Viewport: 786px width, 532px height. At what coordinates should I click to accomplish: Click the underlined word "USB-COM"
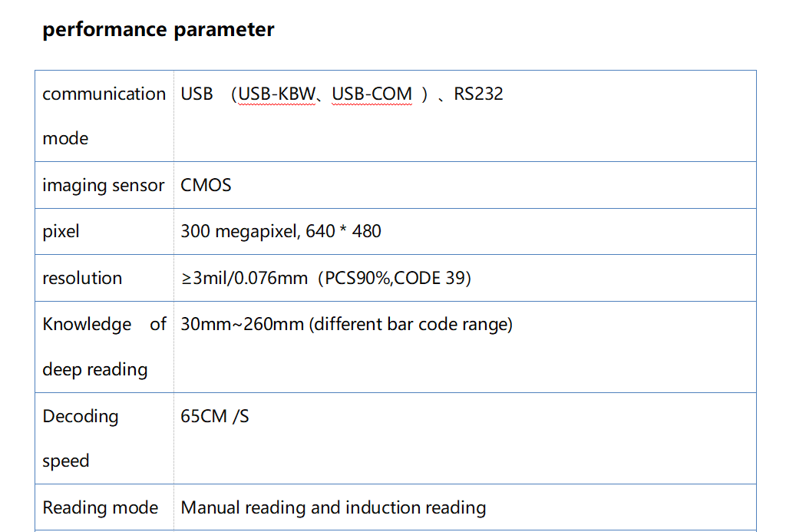[x=372, y=94]
